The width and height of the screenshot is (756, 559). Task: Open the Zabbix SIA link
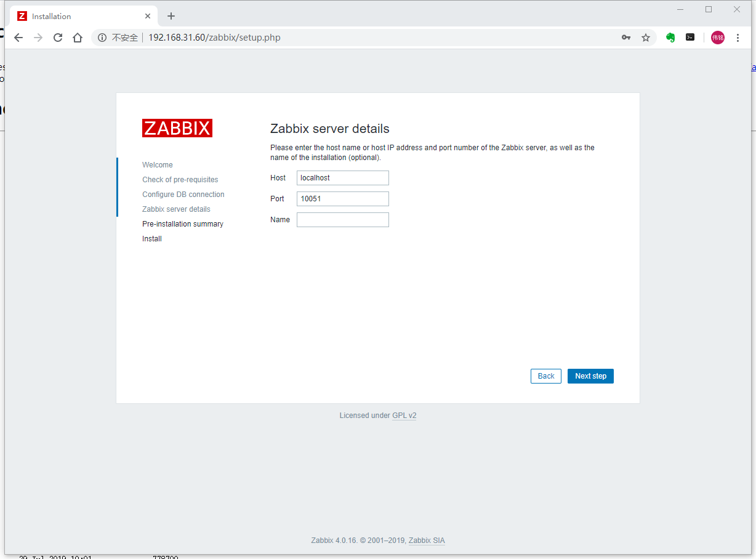pyautogui.click(x=427, y=541)
